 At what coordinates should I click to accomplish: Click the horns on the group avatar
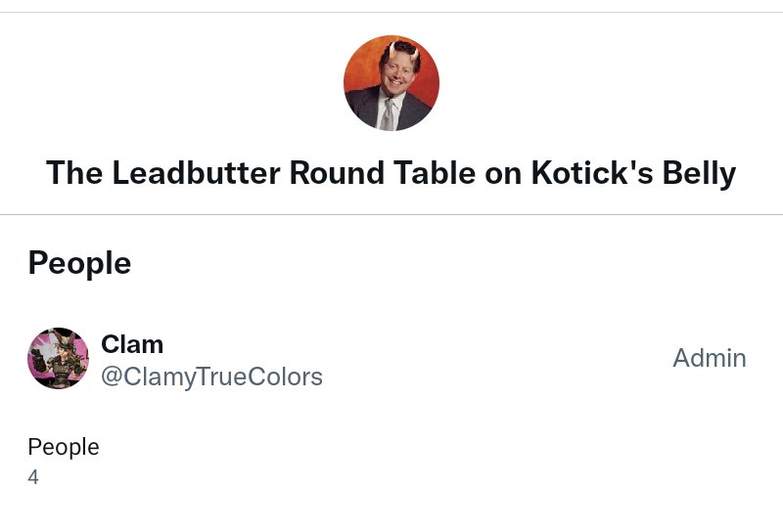coord(402,50)
